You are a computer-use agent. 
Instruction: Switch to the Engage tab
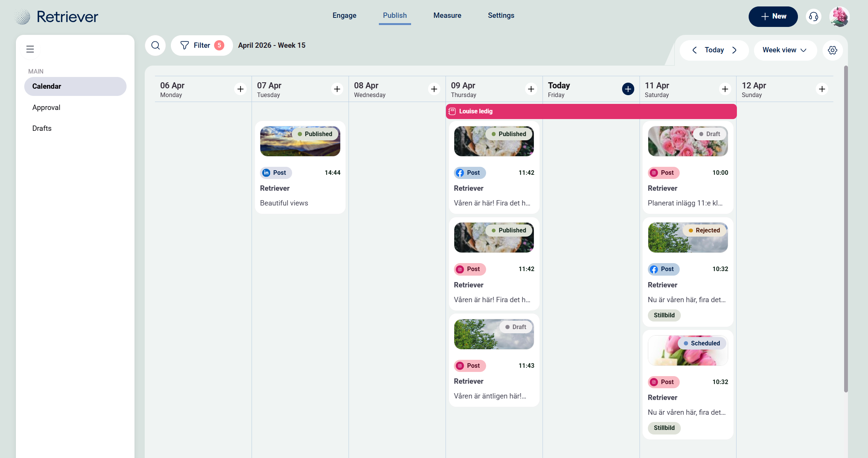[344, 16]
